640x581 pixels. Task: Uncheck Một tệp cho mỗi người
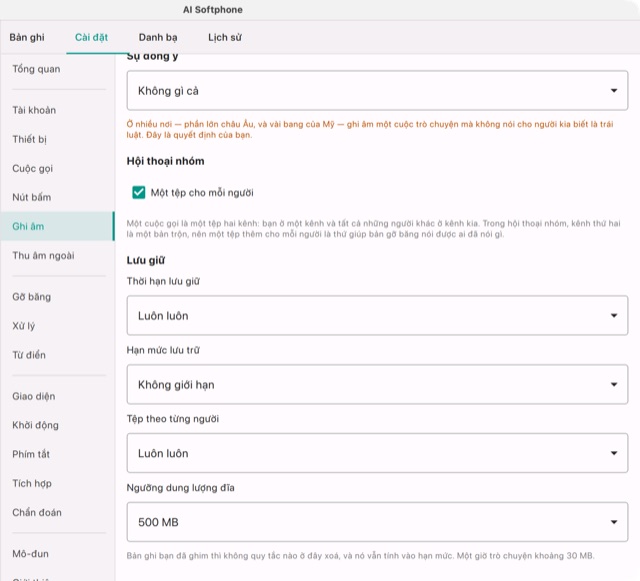tap(139, 192)
